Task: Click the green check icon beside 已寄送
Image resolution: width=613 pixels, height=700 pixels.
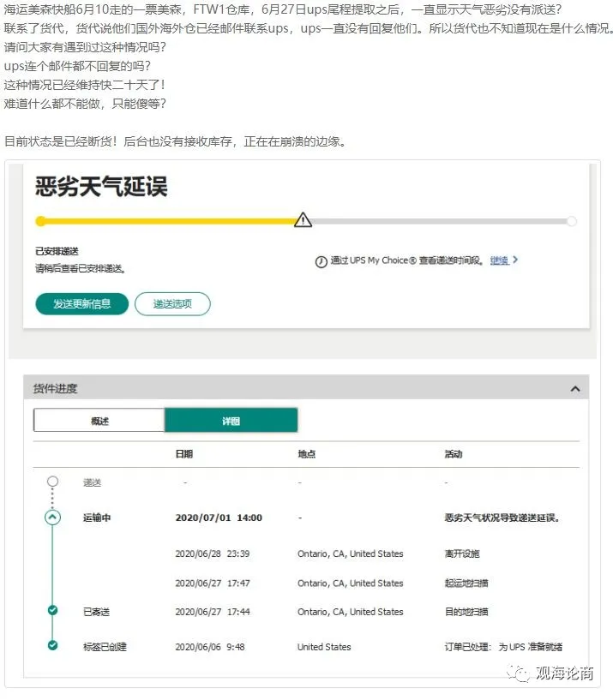Action: [52, 610]
